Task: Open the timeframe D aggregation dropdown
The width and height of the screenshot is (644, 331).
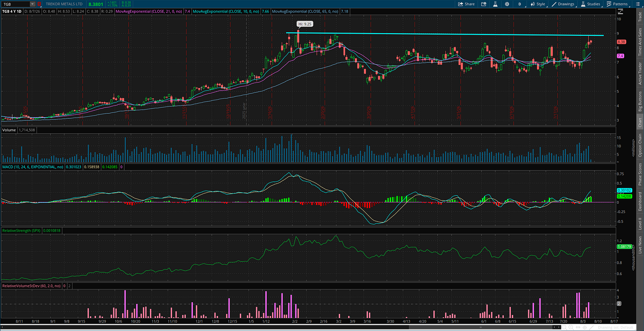Action: [x=520, y=4]
